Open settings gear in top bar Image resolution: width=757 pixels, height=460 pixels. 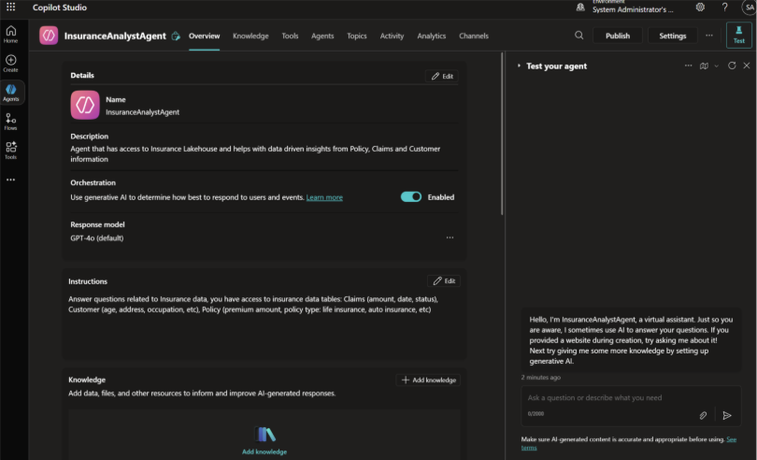tap(700, 7)
